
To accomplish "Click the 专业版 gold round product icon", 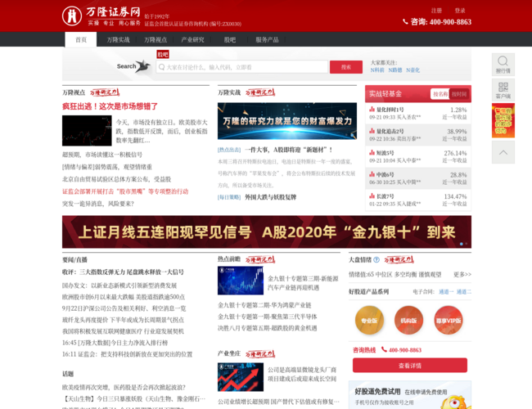I will pyautogui.click(x=369, y=320).
